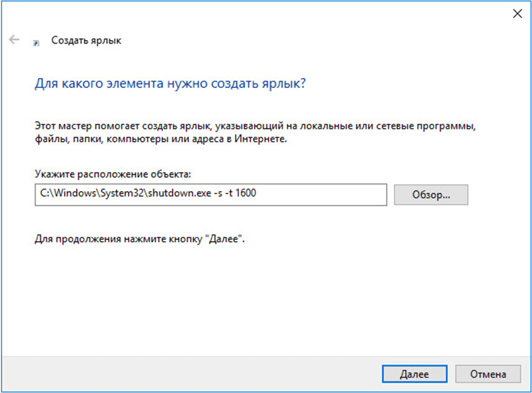This screenshot has width=532, height=393.
Task: Click the blank white area below the hint
Action: click(x=265, y=299)
